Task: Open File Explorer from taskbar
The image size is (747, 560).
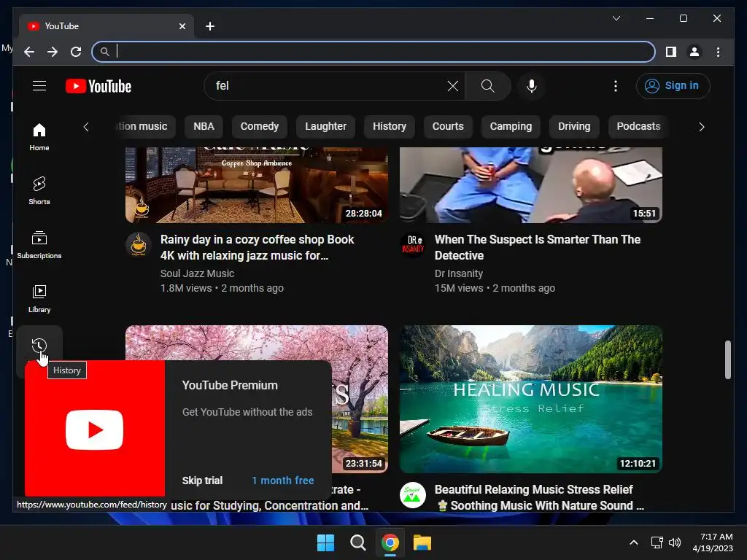Action: [x=422, y=542]
